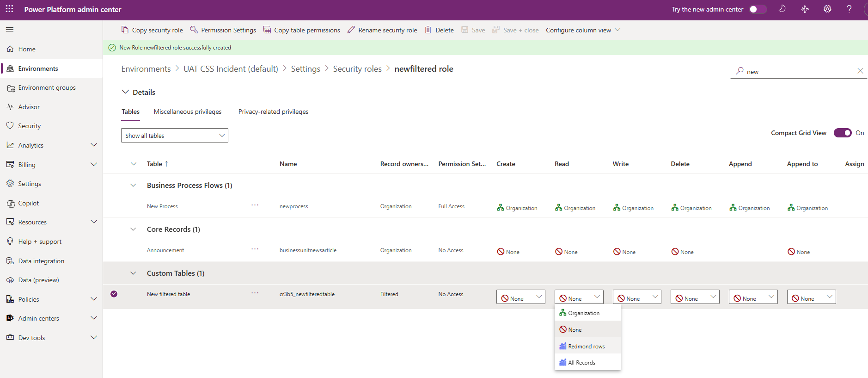Open Delete privilege dropdown for New filtered table
The image size is (868, 378).
click(695, 297)
